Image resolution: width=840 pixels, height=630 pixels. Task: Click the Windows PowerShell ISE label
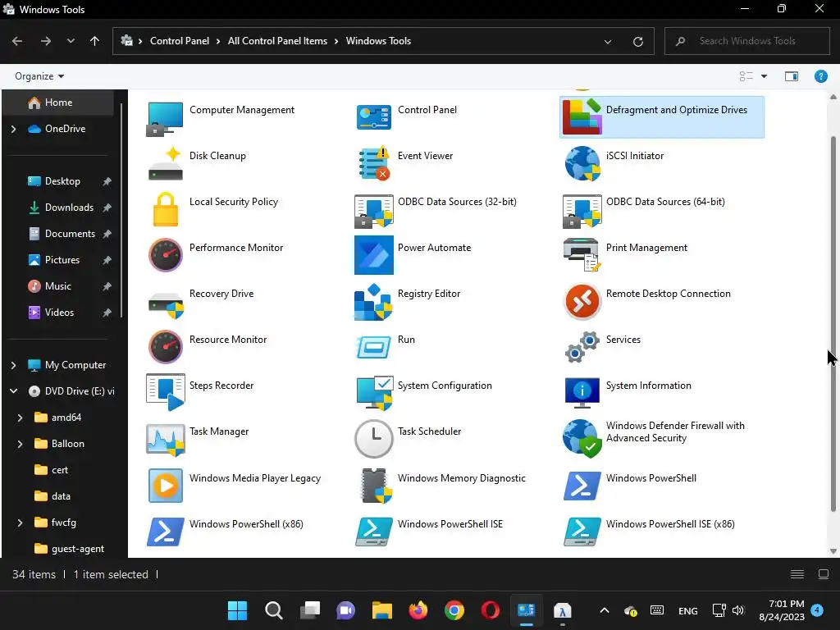[x=450, y=524]
